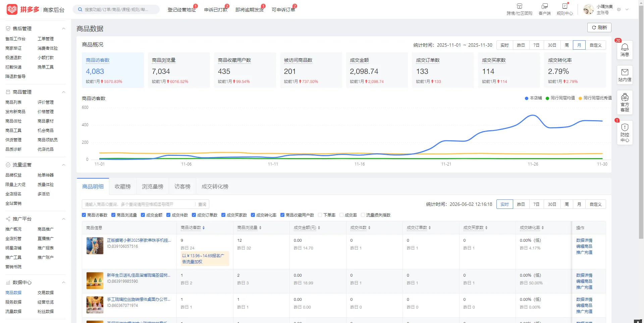Open 交易数据 in the sidebar
The image size is (644, 323).
point(46,293)
